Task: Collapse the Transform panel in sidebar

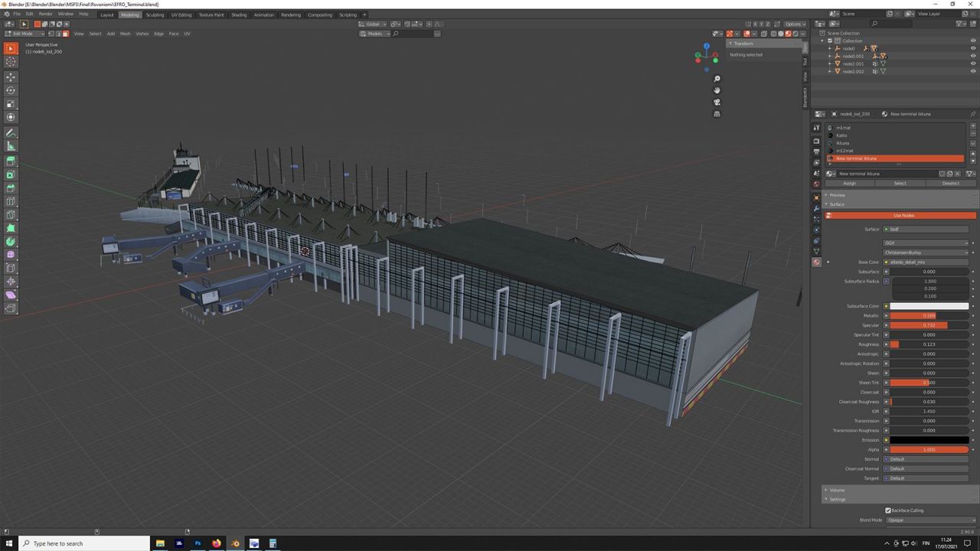Action: tap(743, 44)
